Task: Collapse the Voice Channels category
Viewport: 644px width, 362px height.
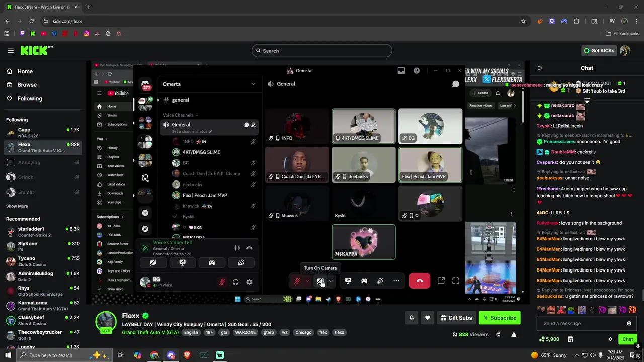Action: (180, 115)
